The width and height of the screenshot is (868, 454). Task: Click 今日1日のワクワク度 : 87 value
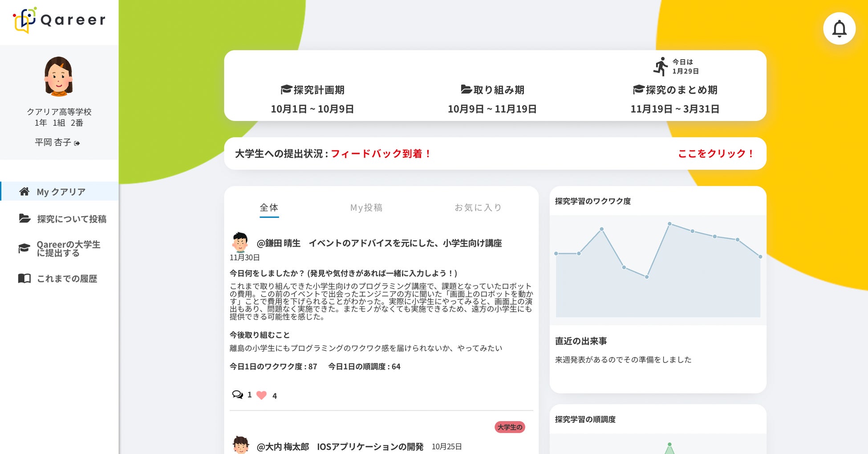tap(273, 367)
